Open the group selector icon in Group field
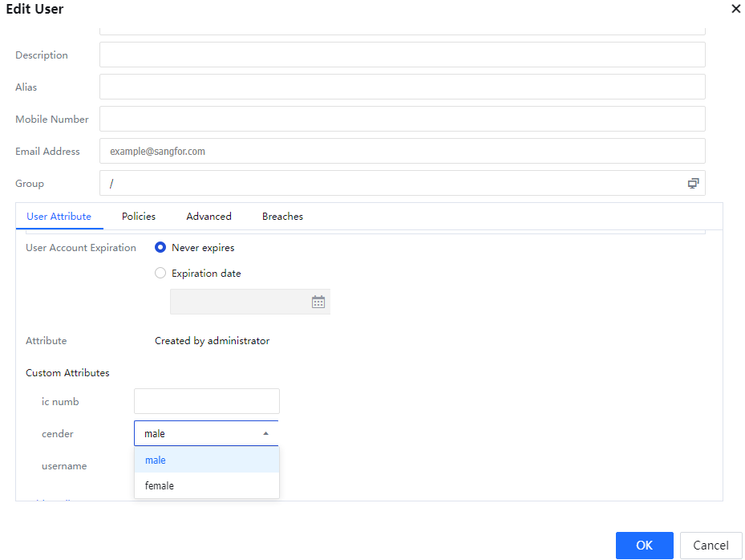This screenshot has height=560, width=745. [x=693, y=183]
